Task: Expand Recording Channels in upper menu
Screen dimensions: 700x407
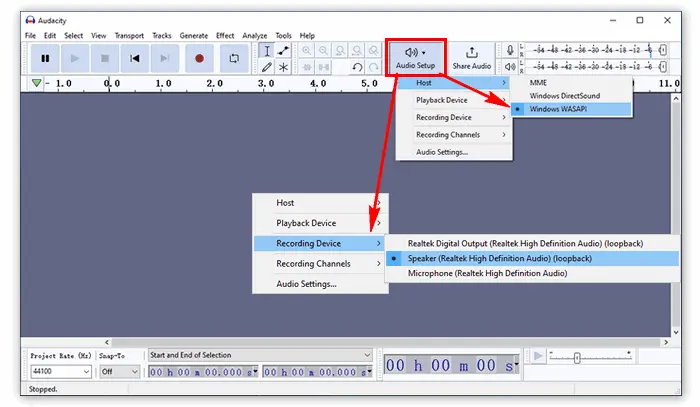Action: point(454,135)
